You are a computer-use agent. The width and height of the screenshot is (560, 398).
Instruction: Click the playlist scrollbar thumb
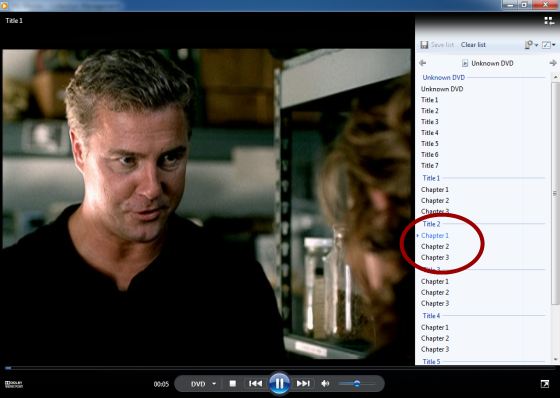(555, 193)
